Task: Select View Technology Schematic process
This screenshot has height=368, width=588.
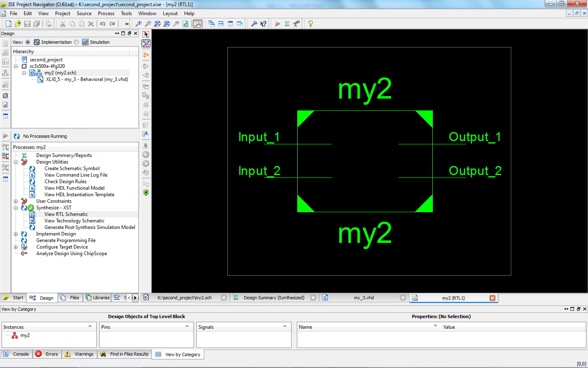Action: (x=74, y=221)
